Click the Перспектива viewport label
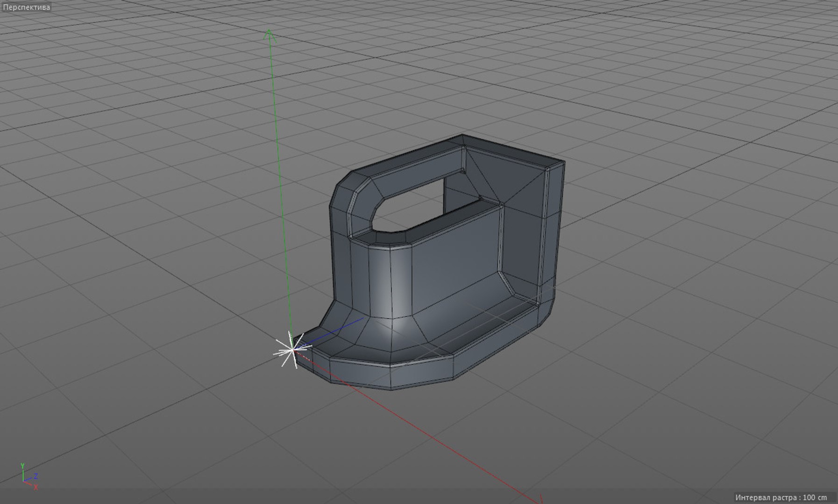 point(27,7)
